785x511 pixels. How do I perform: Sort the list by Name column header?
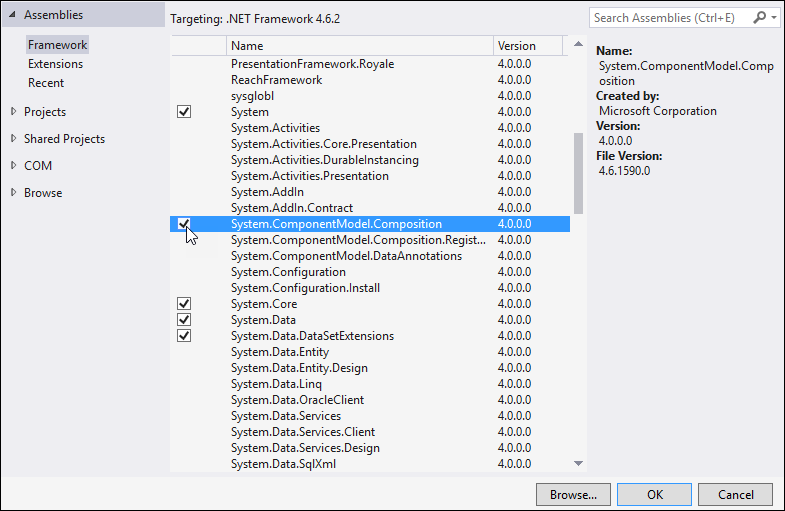coord(360,46)
